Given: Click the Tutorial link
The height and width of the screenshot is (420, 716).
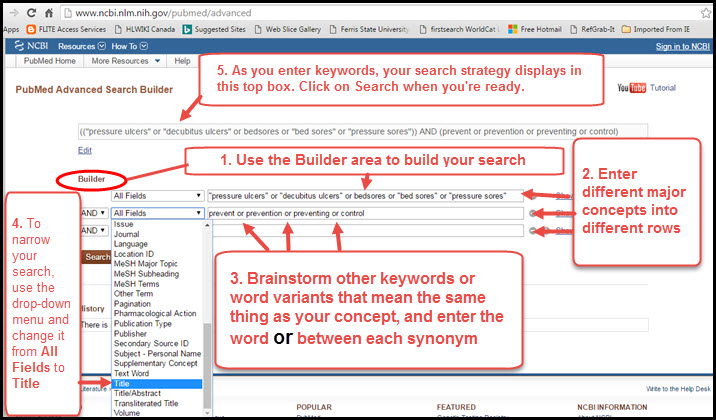Looking at the screenshot, I should click(x=663, y=88).
